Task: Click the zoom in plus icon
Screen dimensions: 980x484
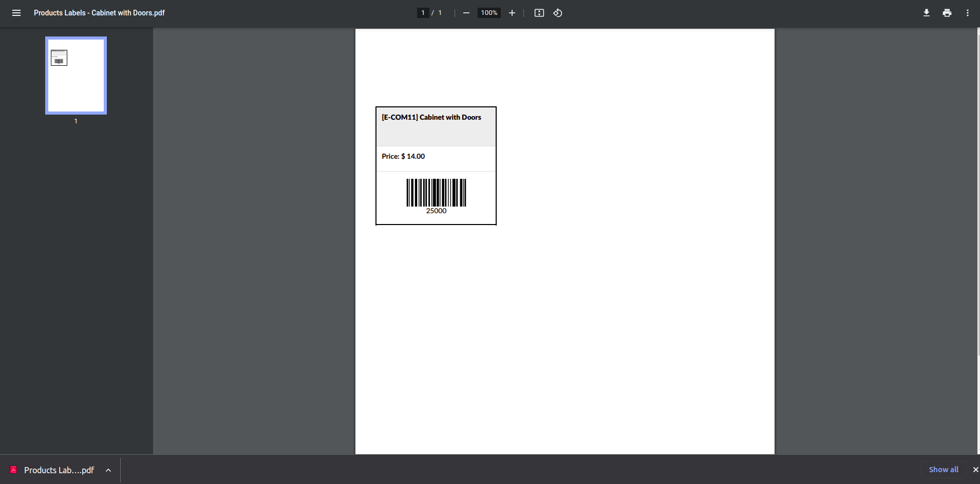Action: click(512, 13)
